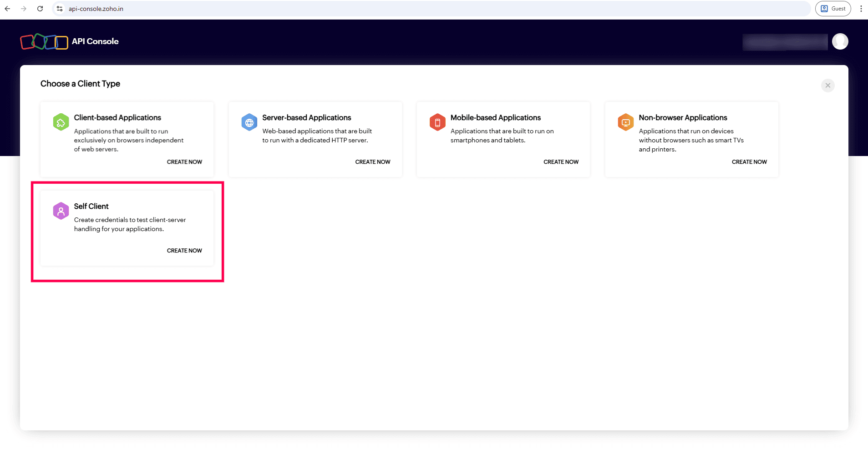
Task: Open the browser three-dot menu
Action: (x=861, y=8)
